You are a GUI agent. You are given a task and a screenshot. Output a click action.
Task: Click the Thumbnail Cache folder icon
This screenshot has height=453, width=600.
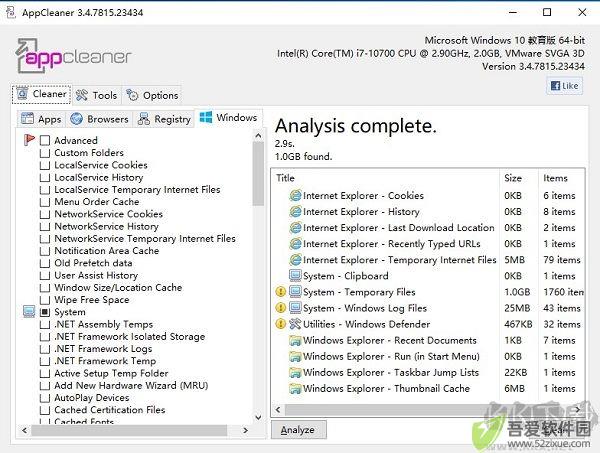tap(295, 388)
